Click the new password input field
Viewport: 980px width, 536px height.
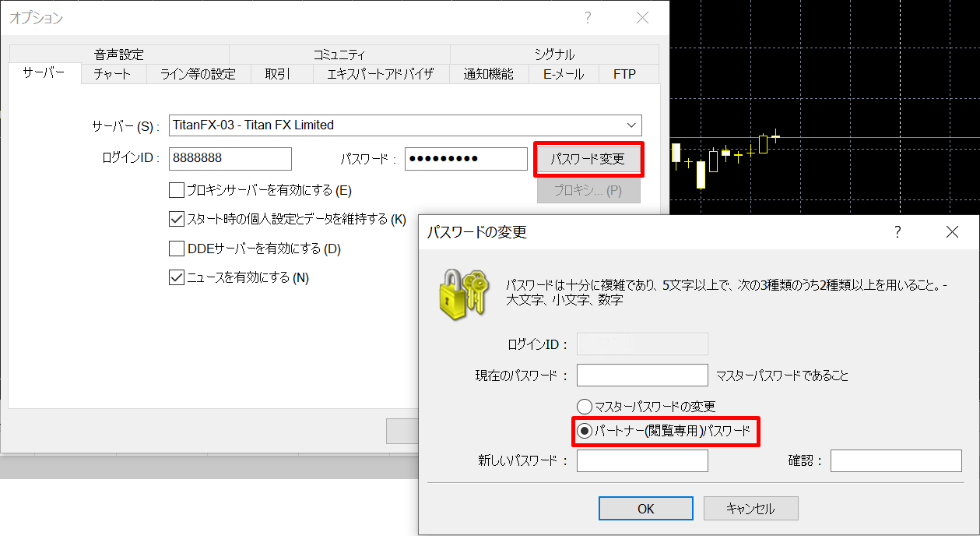tap(642, 461)
